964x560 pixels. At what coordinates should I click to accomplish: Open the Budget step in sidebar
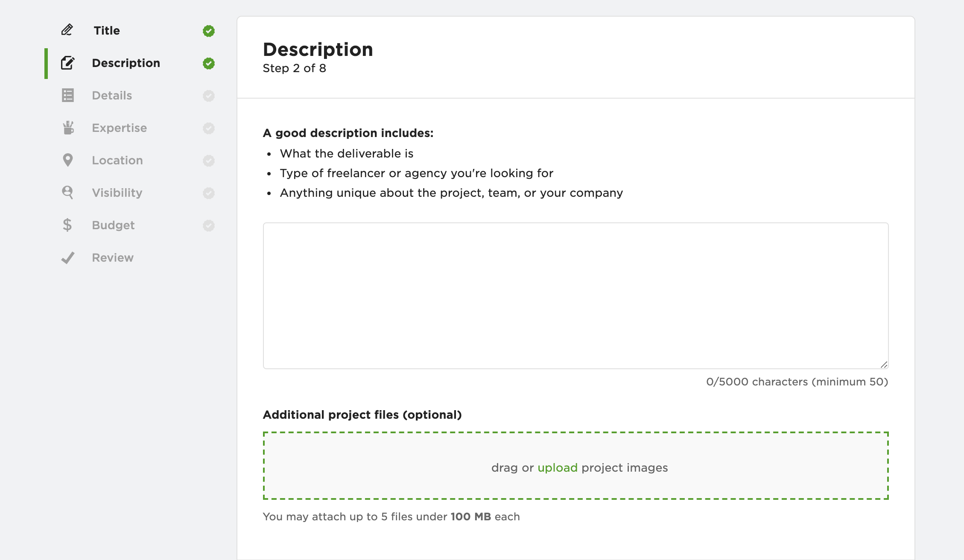tap(113, 225)
